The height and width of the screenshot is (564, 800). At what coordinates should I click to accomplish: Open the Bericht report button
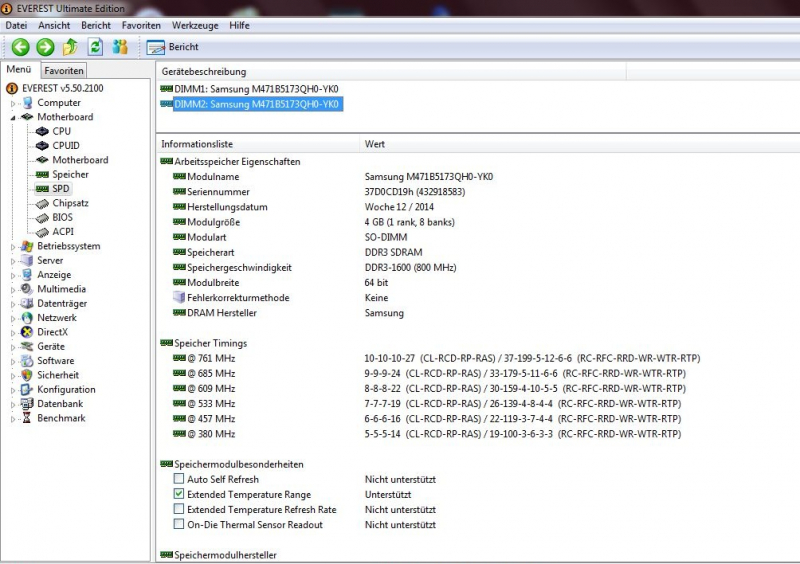[173, 47]
